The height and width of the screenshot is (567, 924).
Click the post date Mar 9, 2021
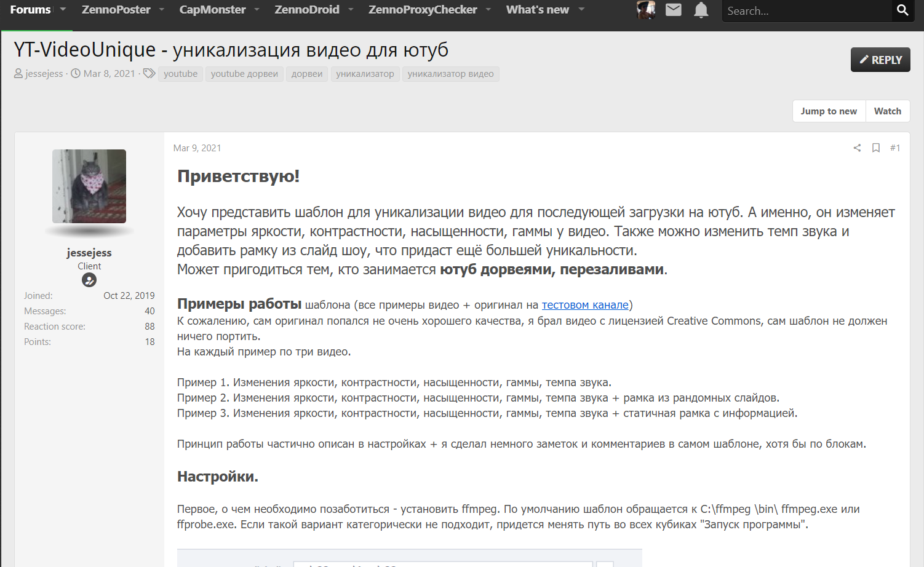point(197,148)
